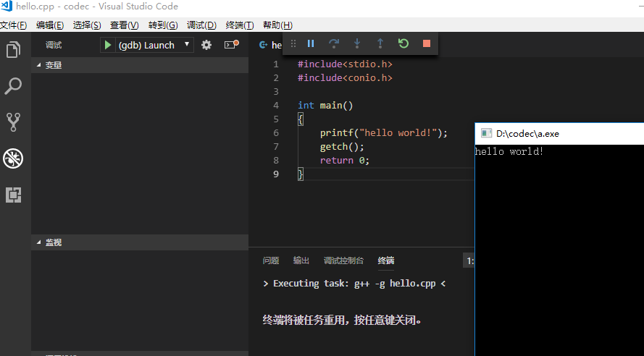
Task: Click the int main() line
Action: (325, 106)
